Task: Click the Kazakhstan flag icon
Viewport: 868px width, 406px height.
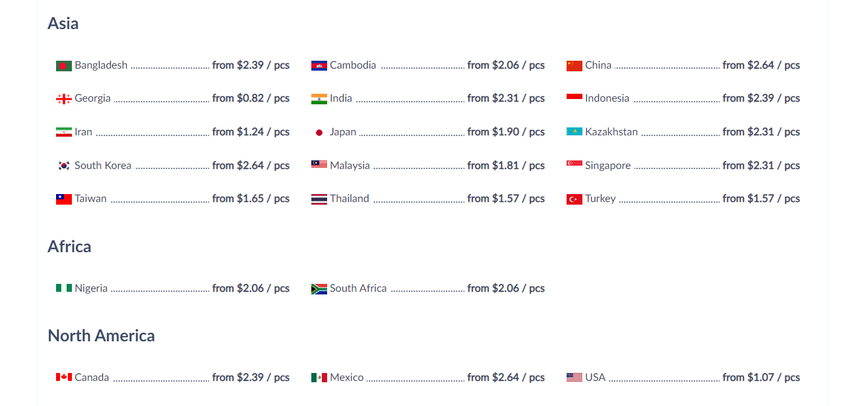Action: click(x=574, y=132)
